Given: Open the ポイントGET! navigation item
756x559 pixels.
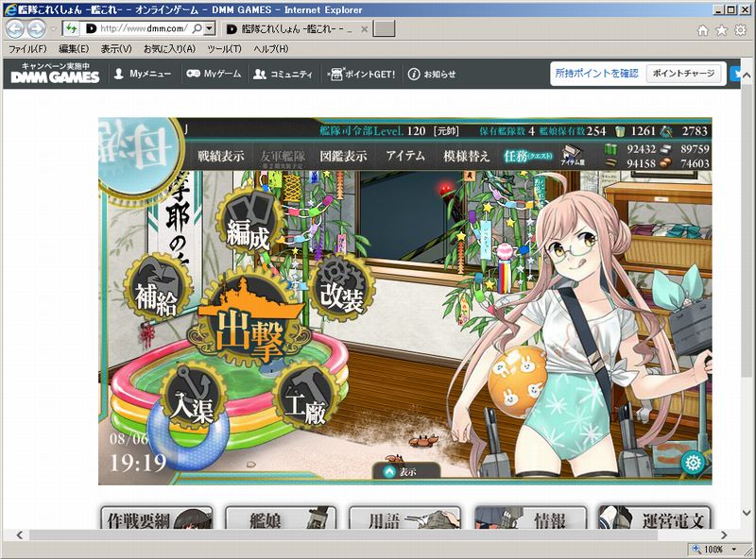Looking at the screenshot, I should tap(362, 74).
